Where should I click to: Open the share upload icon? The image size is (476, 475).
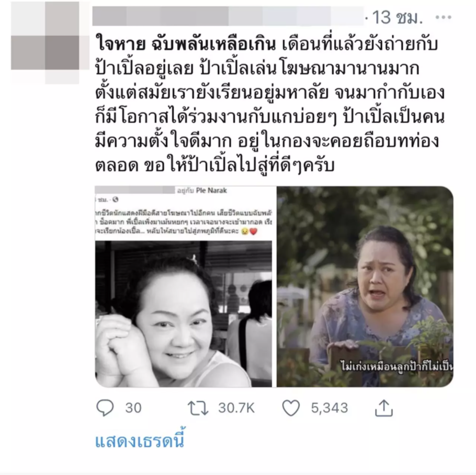pyautogui.click(x=384, y=408)
